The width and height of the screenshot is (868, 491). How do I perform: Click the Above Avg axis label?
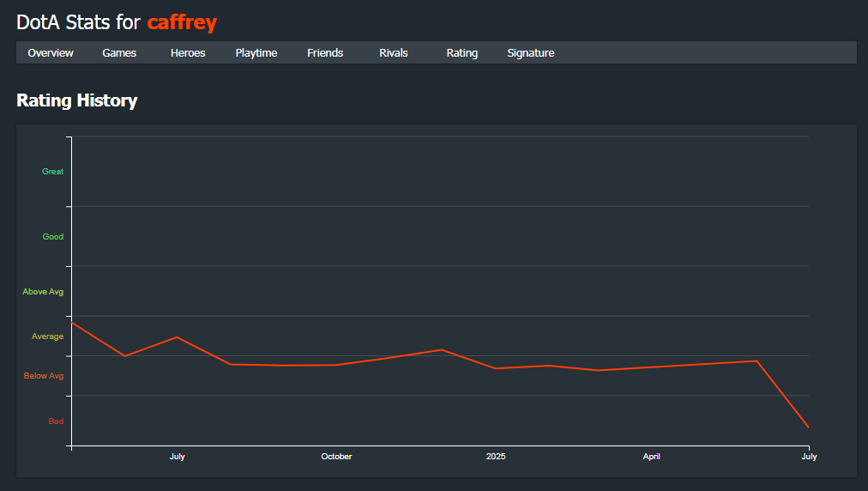[43, 292]
